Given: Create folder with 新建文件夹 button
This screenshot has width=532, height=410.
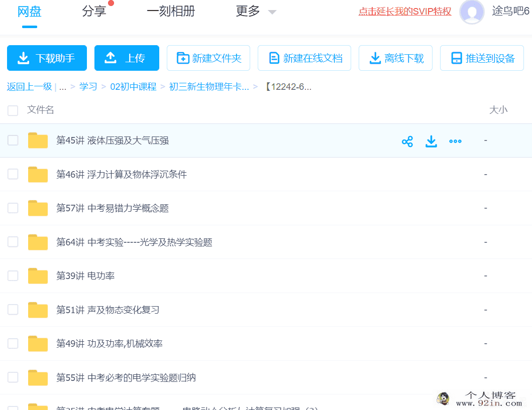Looking at the screenshot, I should (208, 58).
